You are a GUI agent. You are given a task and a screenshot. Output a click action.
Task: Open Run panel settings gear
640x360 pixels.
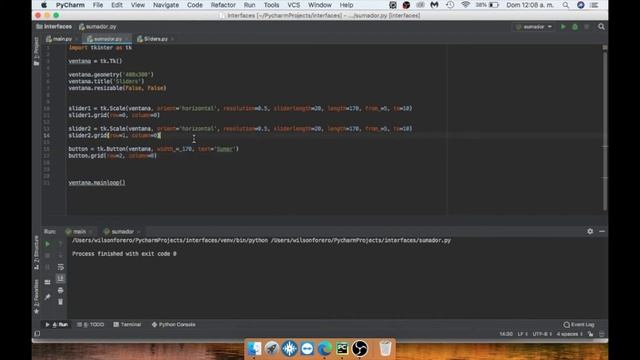[590, 231]
